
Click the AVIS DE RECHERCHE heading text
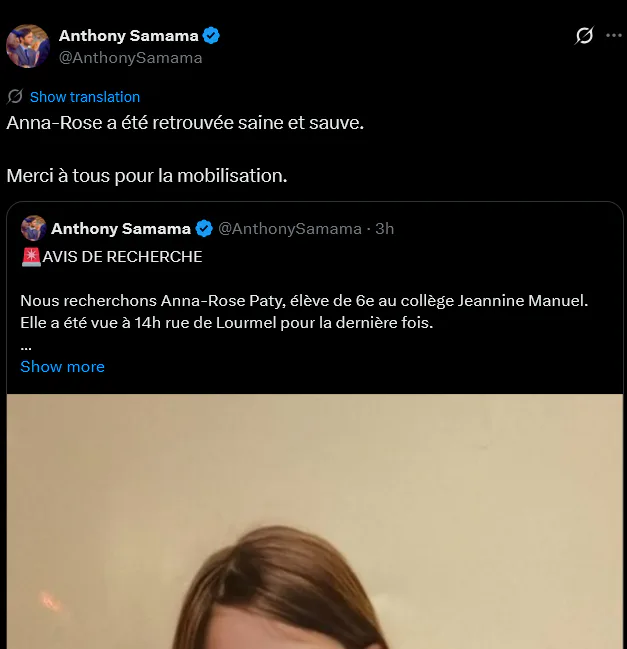(x=122, y=257)
